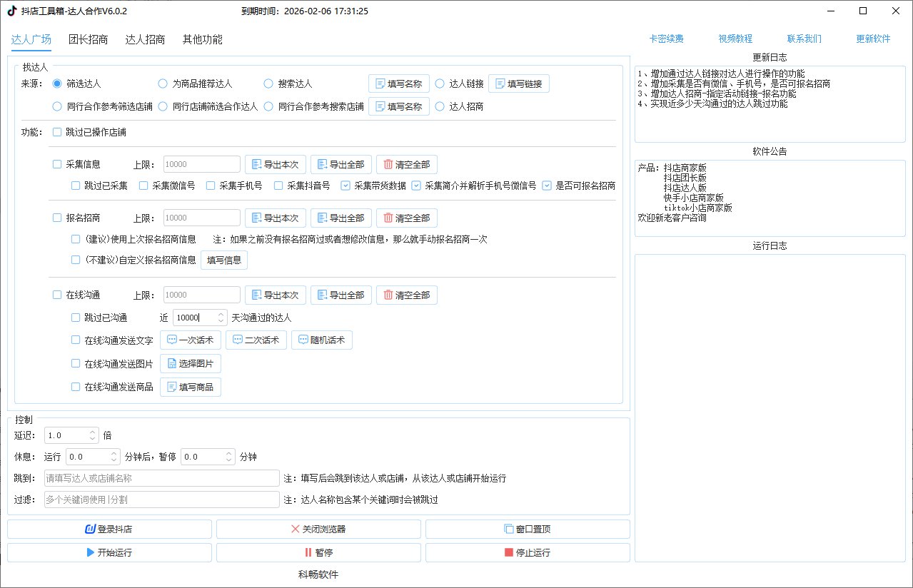Open 二次话术 script editor

click(x=256, y=340)
